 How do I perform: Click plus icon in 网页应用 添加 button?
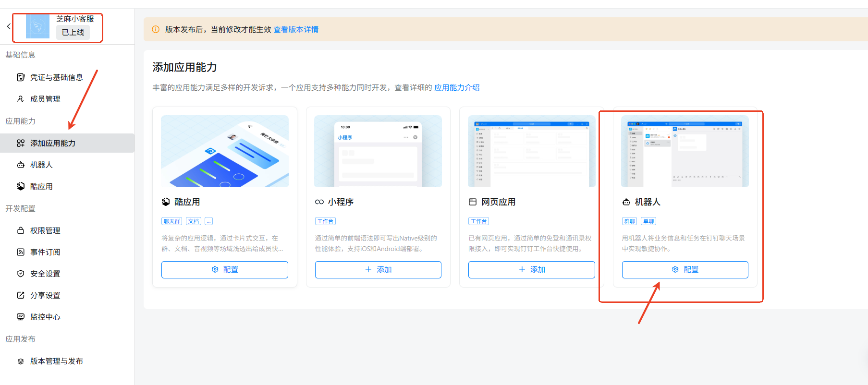click(522, 269)
